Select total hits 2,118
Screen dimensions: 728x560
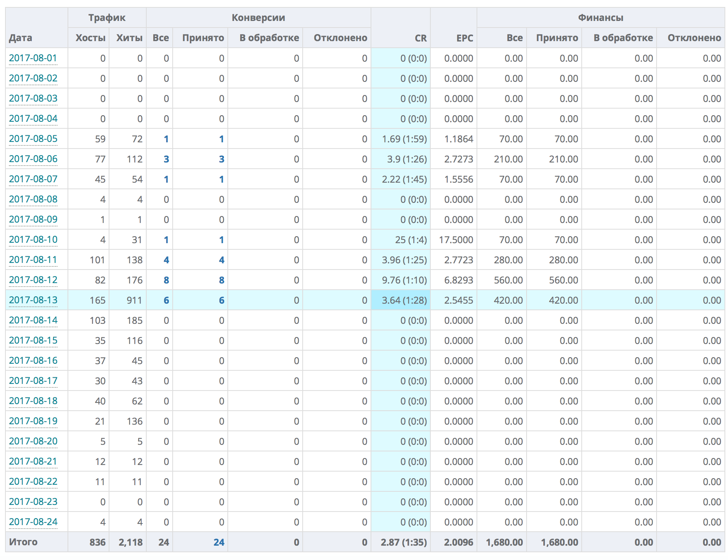[x=131, y=542]
